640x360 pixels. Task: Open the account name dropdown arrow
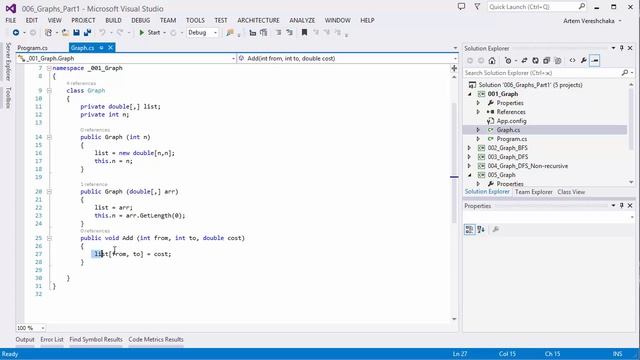coord(620,21)
